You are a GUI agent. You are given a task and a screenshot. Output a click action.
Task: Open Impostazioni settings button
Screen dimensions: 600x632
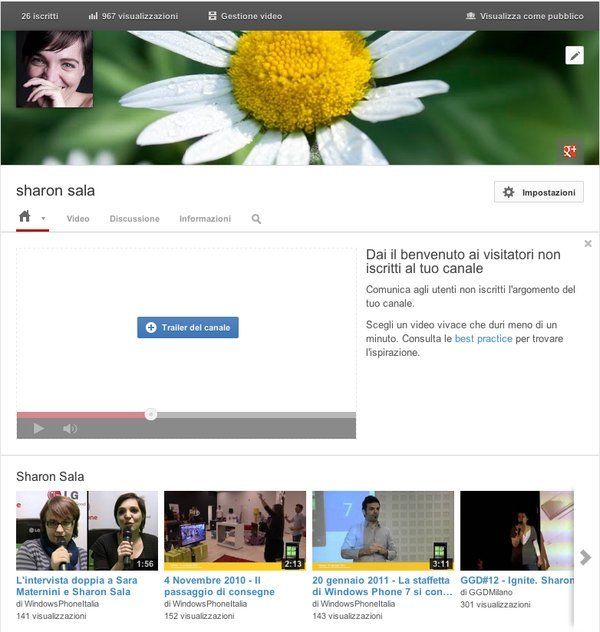539,192
